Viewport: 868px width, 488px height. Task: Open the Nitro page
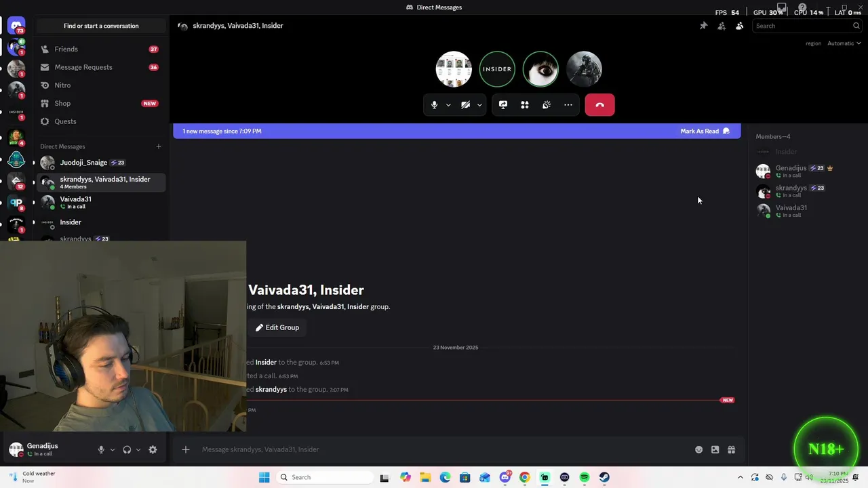coord(100,85)
